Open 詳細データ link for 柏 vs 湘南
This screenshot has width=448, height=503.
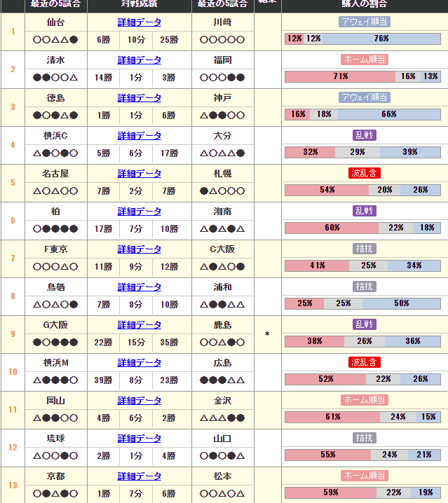coord(139,212)
